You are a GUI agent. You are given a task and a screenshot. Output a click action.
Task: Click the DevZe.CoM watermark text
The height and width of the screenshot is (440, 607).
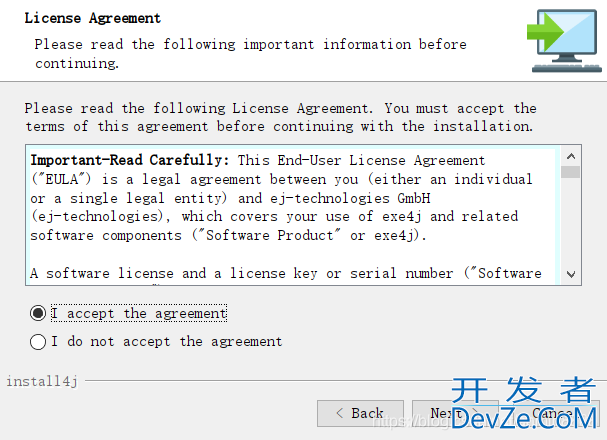pyautogui.click(x=525, y=418)
